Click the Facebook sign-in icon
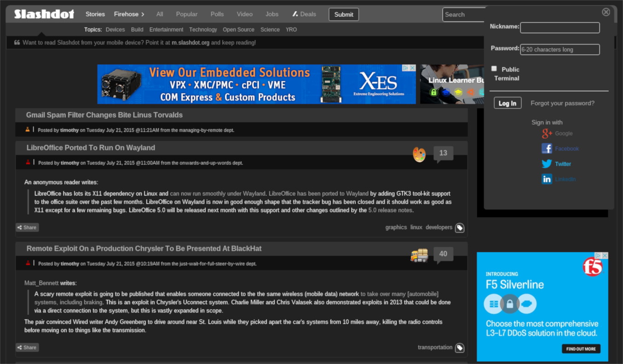Image resolution: width=623 pixels, height=364 pixels. (x=547, y=148)
